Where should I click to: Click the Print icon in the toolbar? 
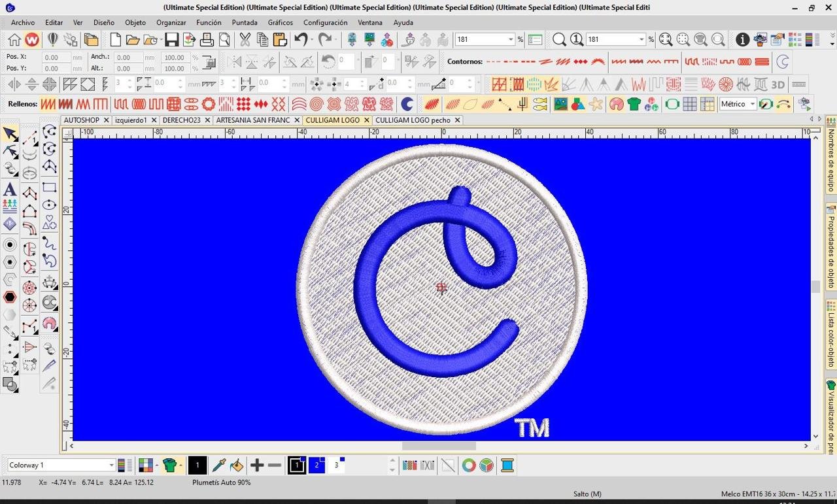(x=207, y=40)
